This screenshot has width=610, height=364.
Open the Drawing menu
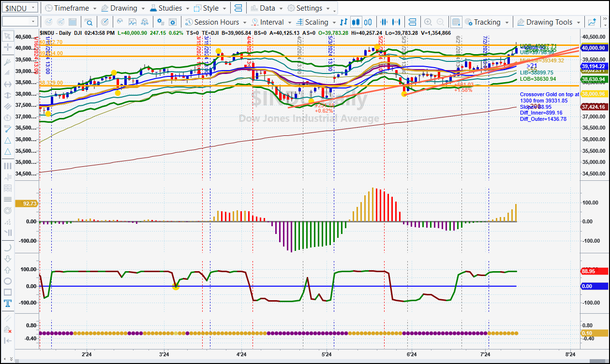[122, 8]
